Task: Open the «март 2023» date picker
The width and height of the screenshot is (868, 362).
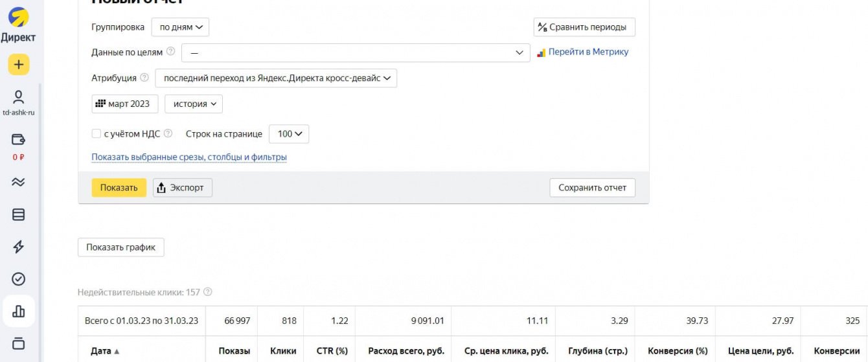Action: pos(125,104)
